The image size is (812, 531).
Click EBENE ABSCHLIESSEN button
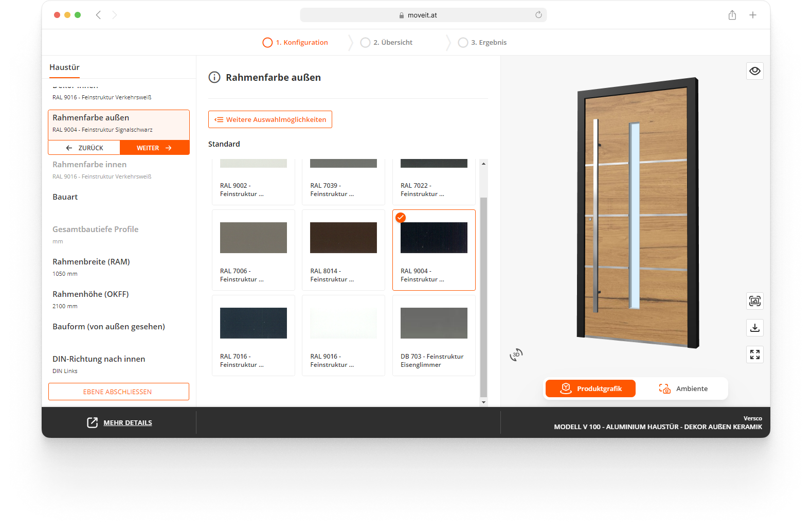pyautogui.click(x=119, y=392)
